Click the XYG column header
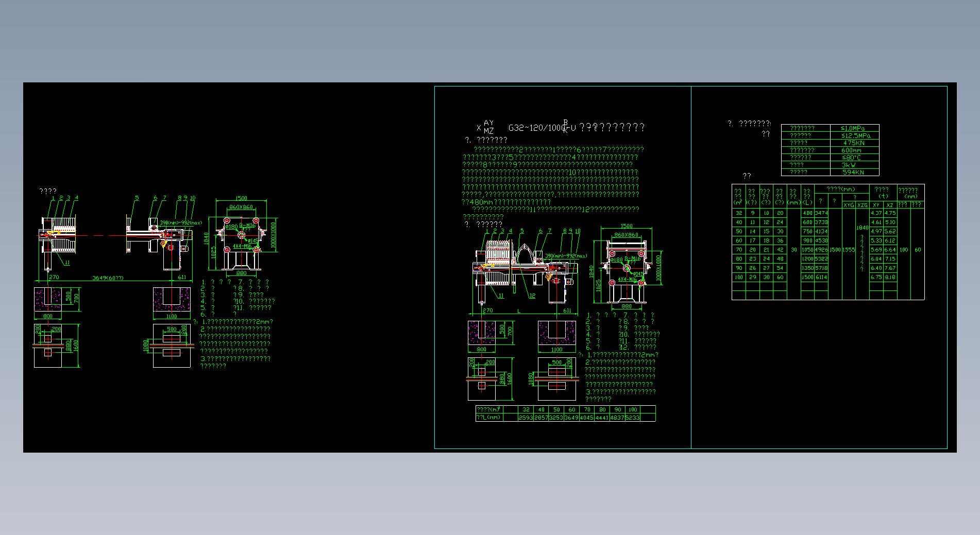Image resolution: width=980 pixels, height=535 pixels. coord(849,205)
